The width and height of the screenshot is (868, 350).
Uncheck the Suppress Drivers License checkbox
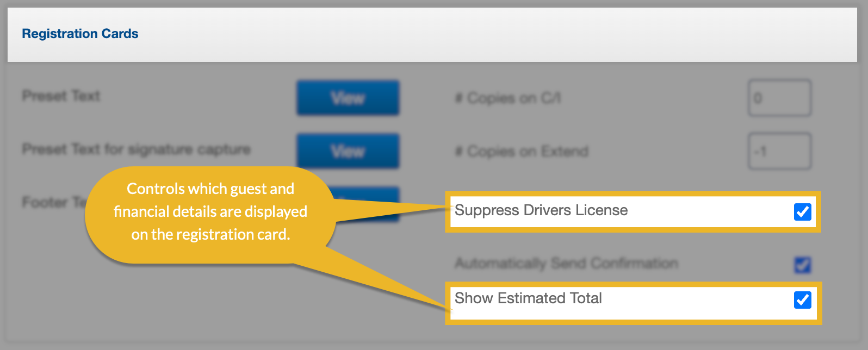tap(802, 211)
